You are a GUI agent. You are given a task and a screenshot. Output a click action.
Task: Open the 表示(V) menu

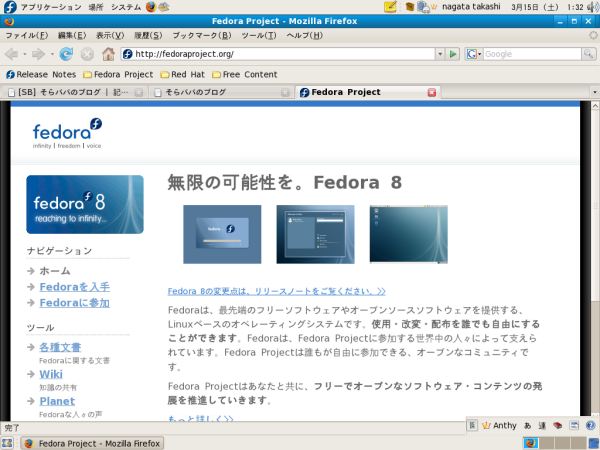pos(110,36)
